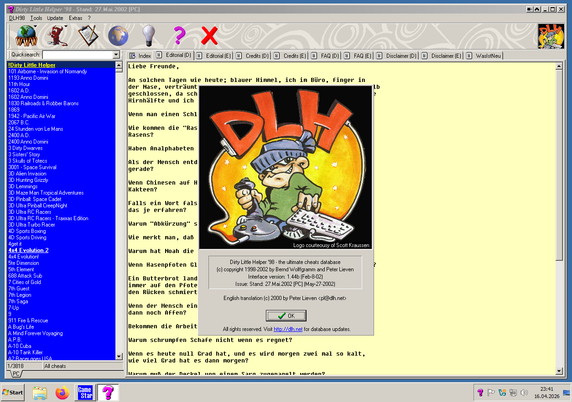
Task: Open the Windows Start button
Action: click(x=13, y=393)
